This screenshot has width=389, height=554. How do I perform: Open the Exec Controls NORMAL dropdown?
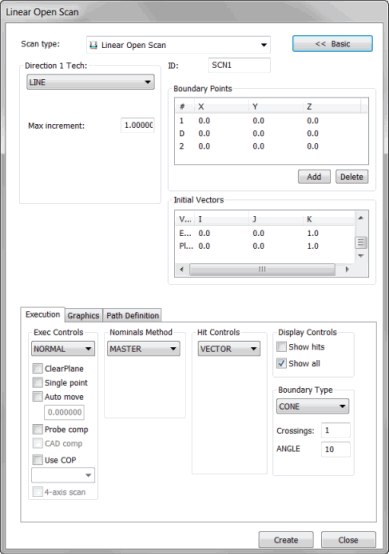click(63, 349)
